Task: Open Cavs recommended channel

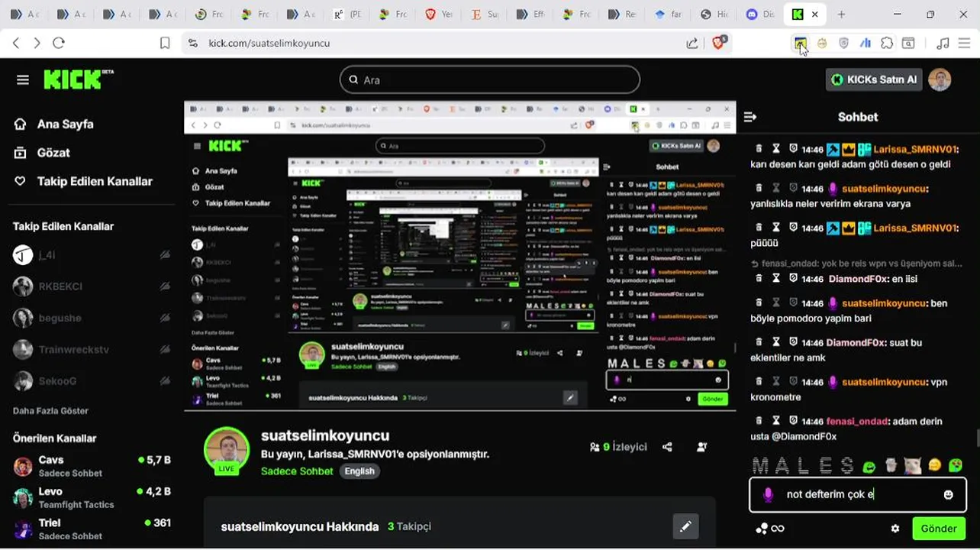Action: click(92, 466)
